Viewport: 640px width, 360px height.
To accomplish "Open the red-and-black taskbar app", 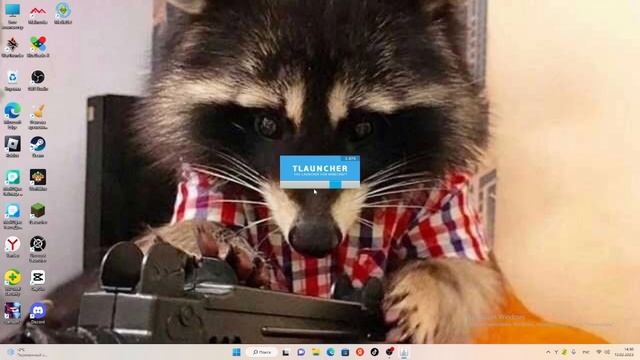I will [389, 352].
